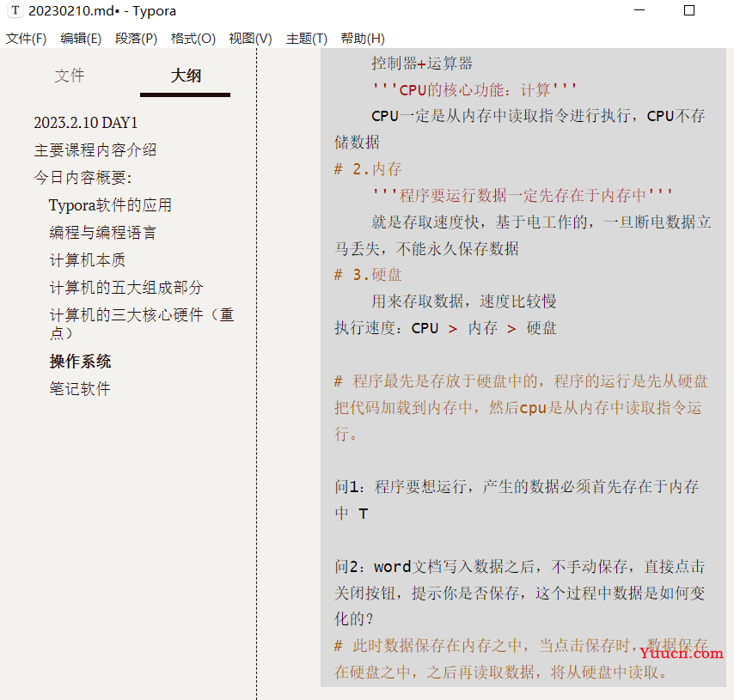Click the line 用来存取数据, 速度比较慢
This screenshot has height=700, width=734.
tap(464, 301)
